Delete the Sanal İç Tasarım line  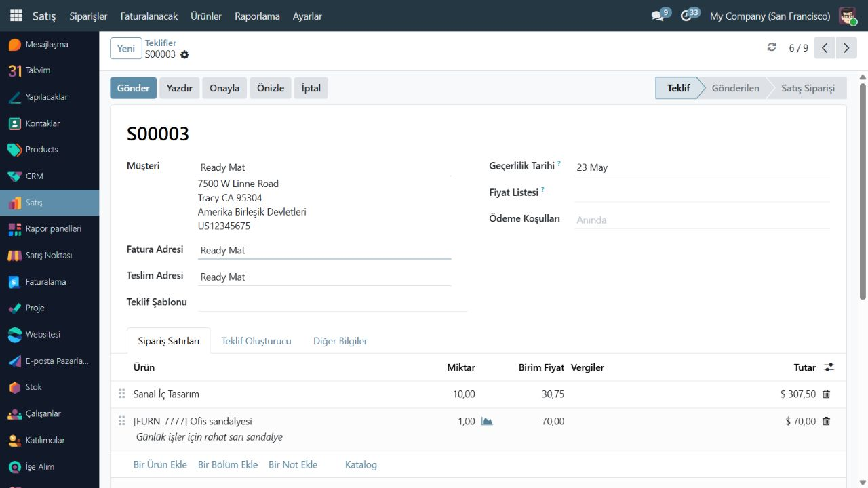(x=826, y=394)
